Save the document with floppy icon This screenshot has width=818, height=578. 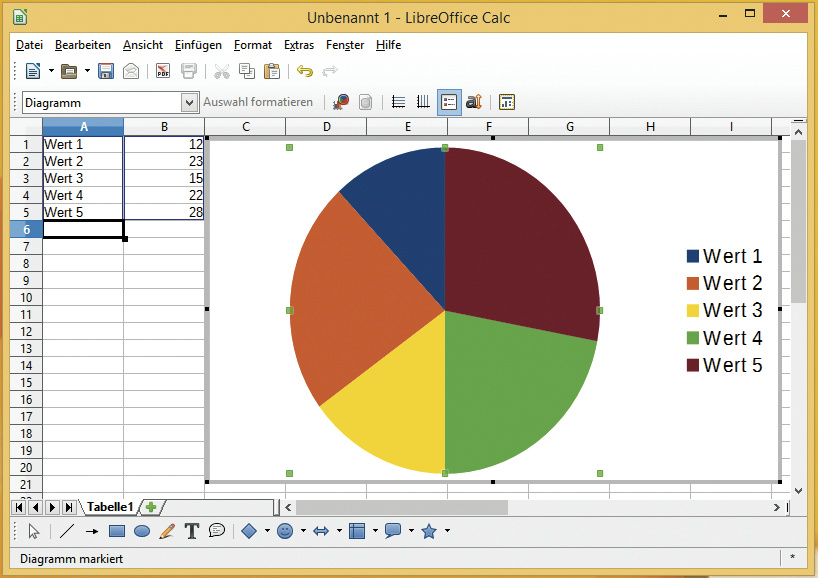tap(106, 71)
